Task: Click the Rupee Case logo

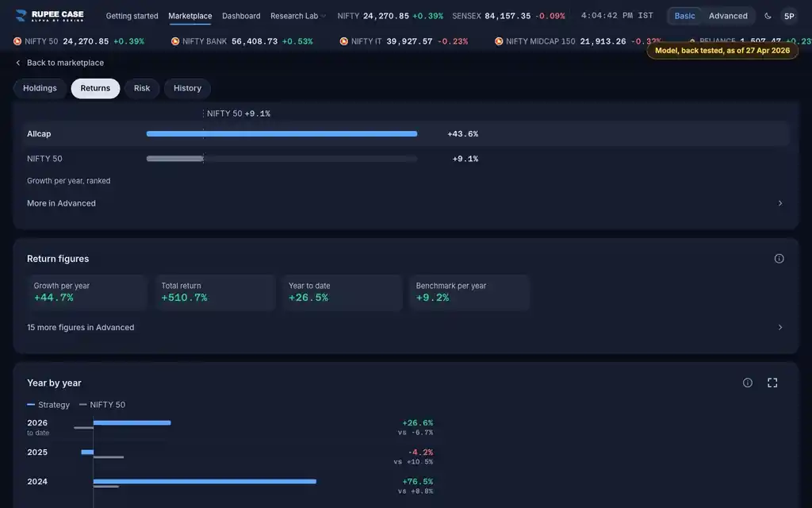Action: [50, 16]
